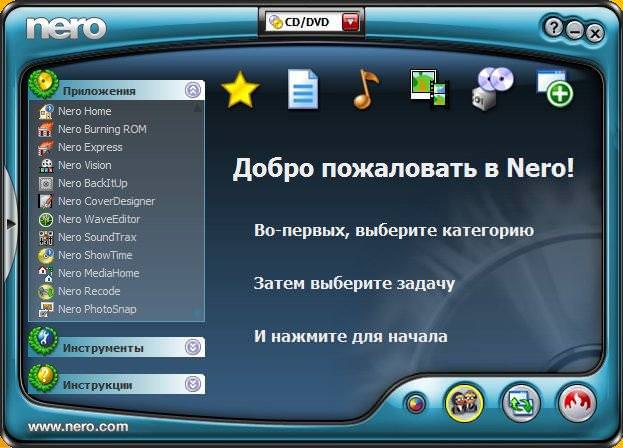Click the Nero BackItUp safe icon
Screen dimensions: 623x448
click(x=46, y=183)
